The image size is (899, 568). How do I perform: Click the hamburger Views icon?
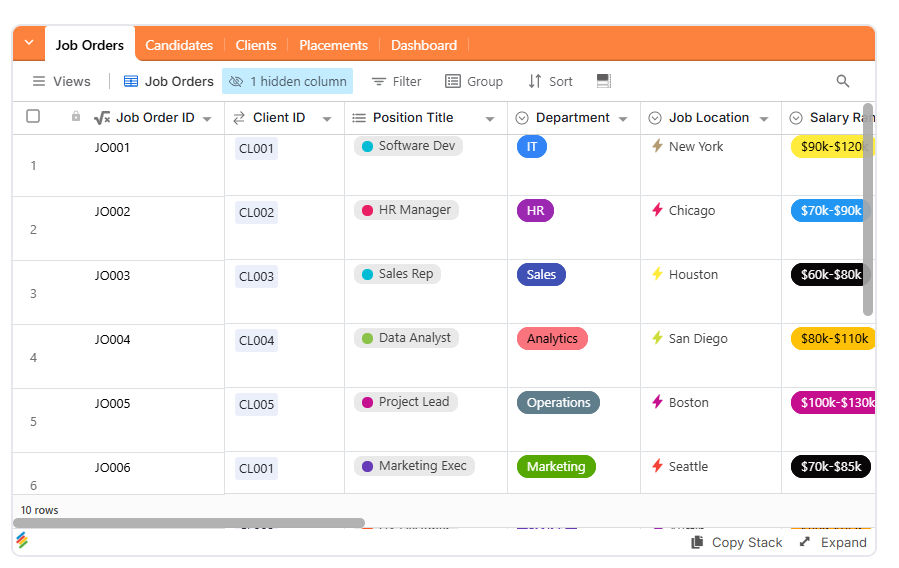39,81
